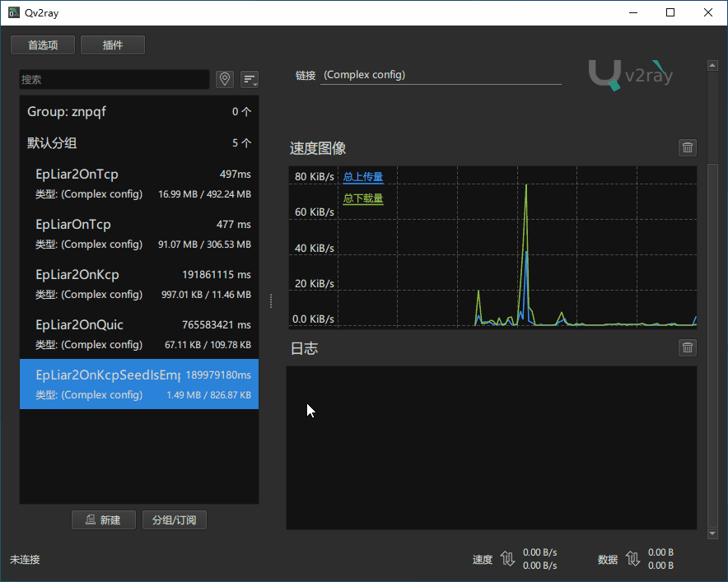The height and width of the screenshot is (582, 728).
Task: Toggle the 总下载量 graph legend
Action: pos(362,198)
